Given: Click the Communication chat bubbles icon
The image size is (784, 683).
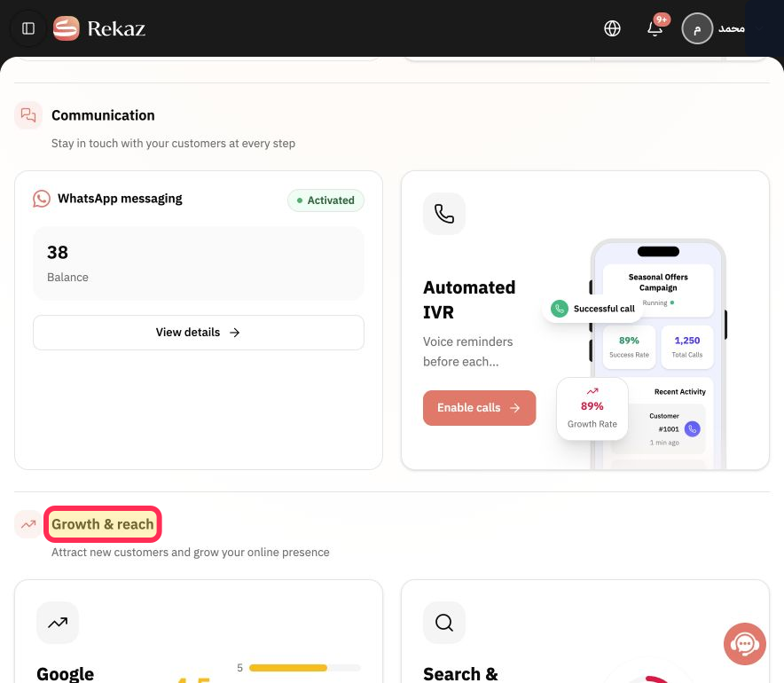Looking at the screenshot, I should (28, 115).
